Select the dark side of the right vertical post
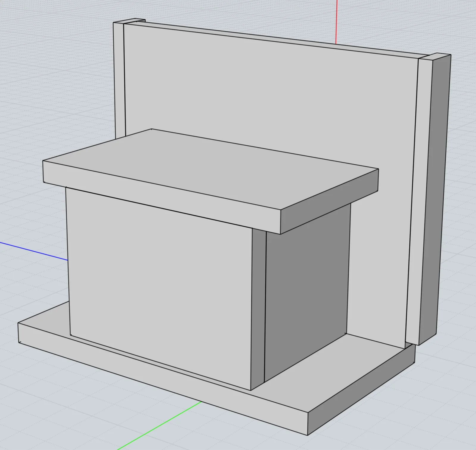The height and width of the screenshot is (450, 476). [434, 200]
